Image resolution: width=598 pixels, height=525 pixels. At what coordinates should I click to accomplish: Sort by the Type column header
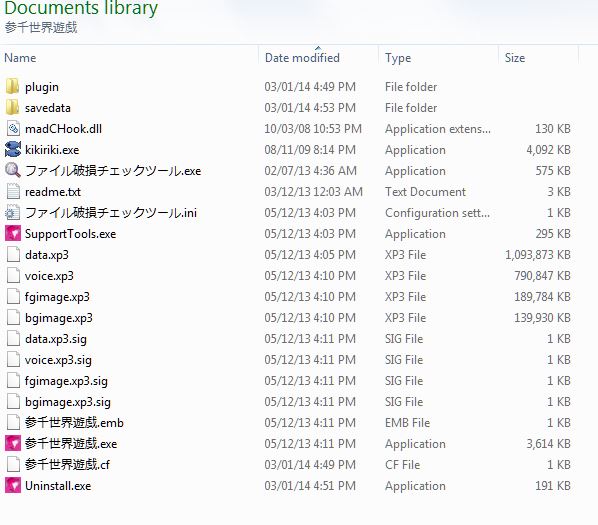tap(398, 58)
